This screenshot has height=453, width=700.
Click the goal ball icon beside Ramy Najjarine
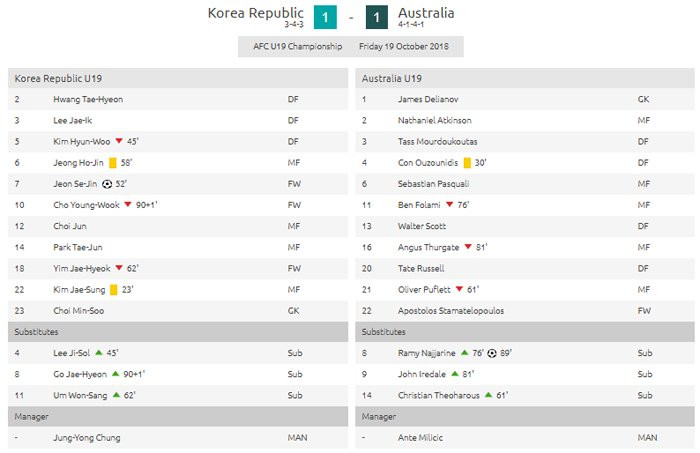(x=491, y=353)
